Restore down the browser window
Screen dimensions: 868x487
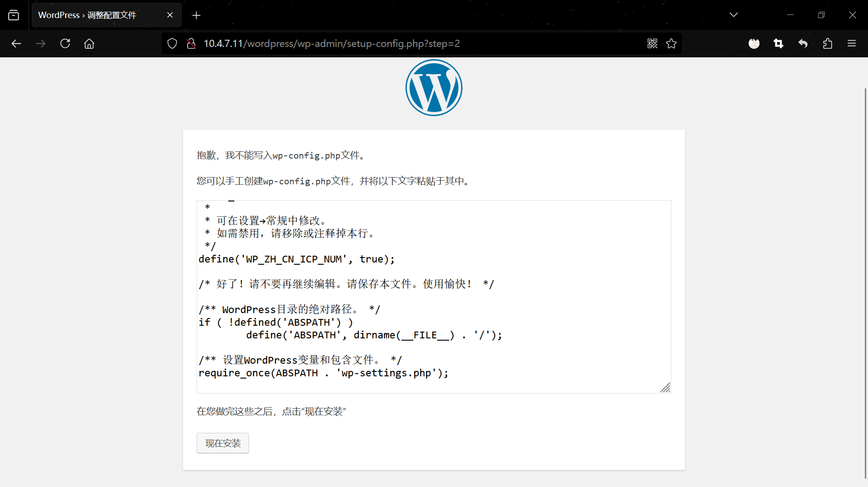(821, 15)
